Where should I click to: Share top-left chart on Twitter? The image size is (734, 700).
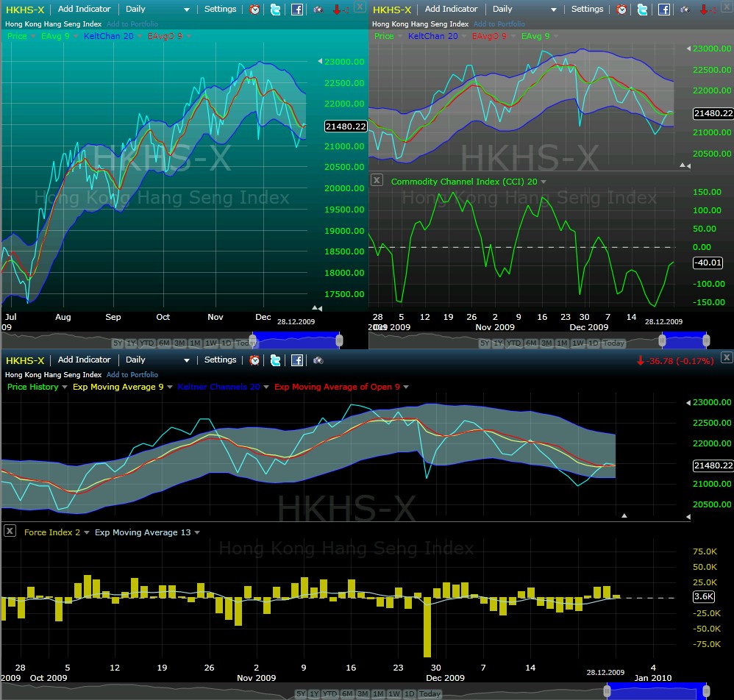pyautogui.click(x=276, y=10)
